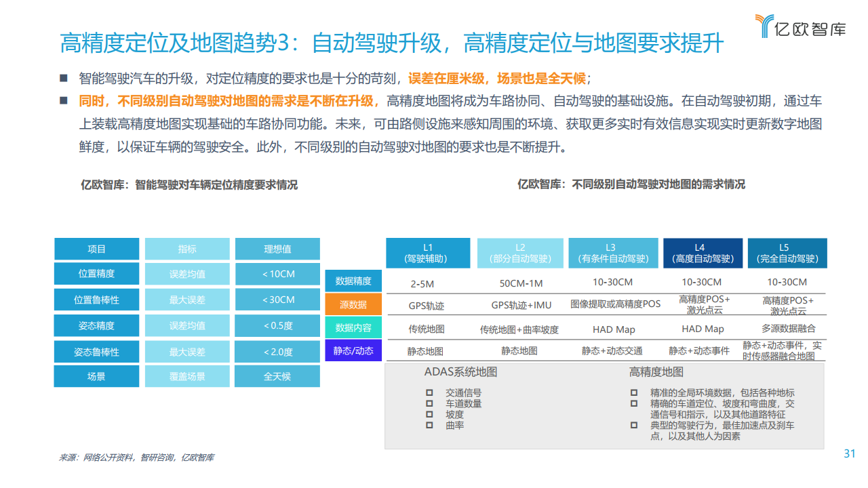This screenshot has width=868, height=488.
Task: Click the teal 数据内容 row label
Action: coord(353,327)
